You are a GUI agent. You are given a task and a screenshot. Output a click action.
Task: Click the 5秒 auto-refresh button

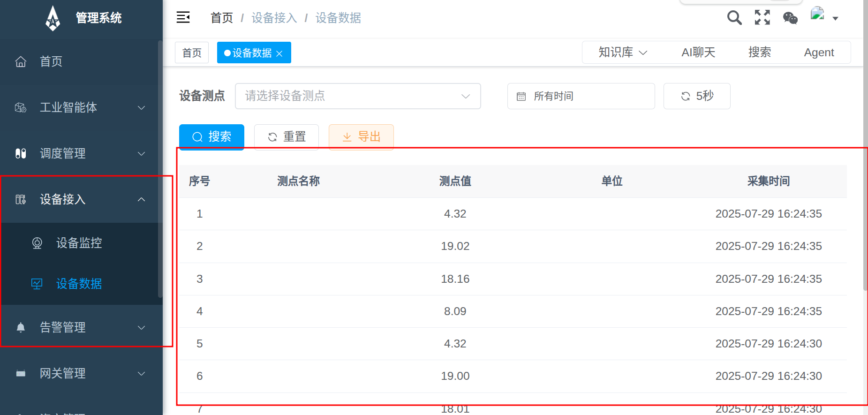[x=697, y=96]
